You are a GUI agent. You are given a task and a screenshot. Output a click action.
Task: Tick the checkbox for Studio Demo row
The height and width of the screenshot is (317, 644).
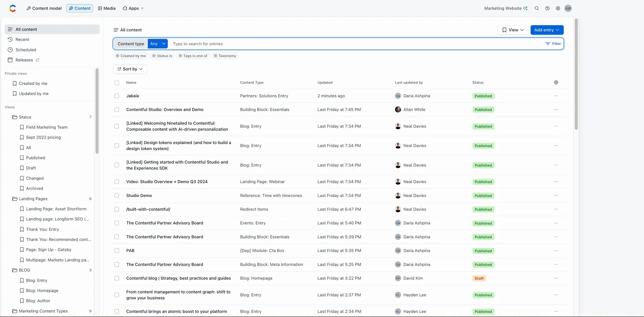click(117, 196)
